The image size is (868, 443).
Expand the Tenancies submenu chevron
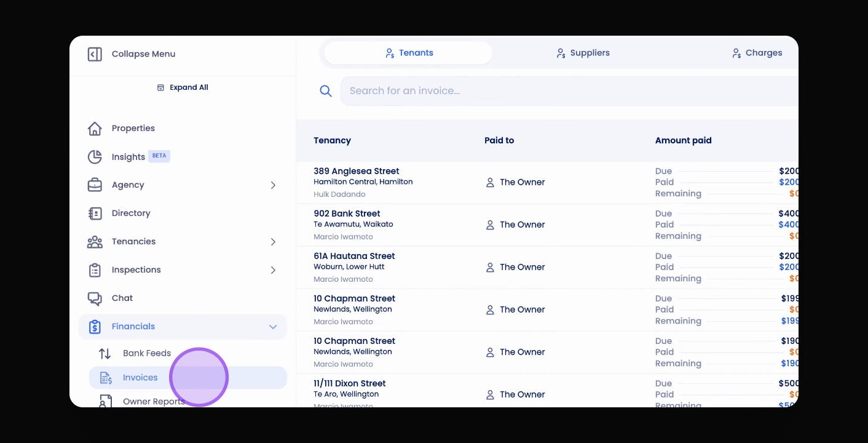tap(273, 242)
